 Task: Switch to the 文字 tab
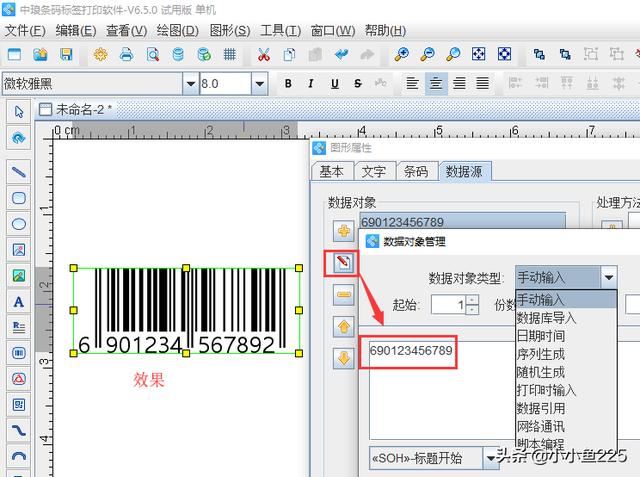tap(373, 171)
